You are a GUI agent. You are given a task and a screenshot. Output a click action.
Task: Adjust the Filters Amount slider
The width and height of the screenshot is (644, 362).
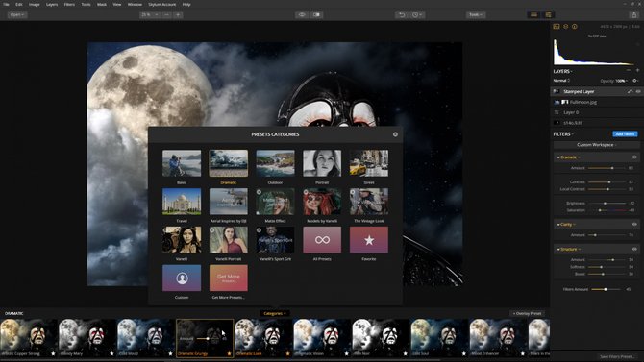pos(606,289)
